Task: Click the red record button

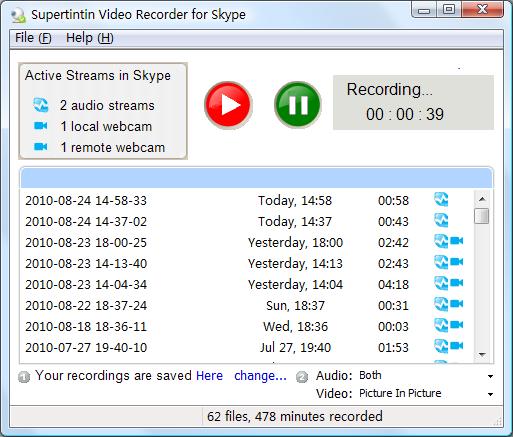Action: pos(228,105)
